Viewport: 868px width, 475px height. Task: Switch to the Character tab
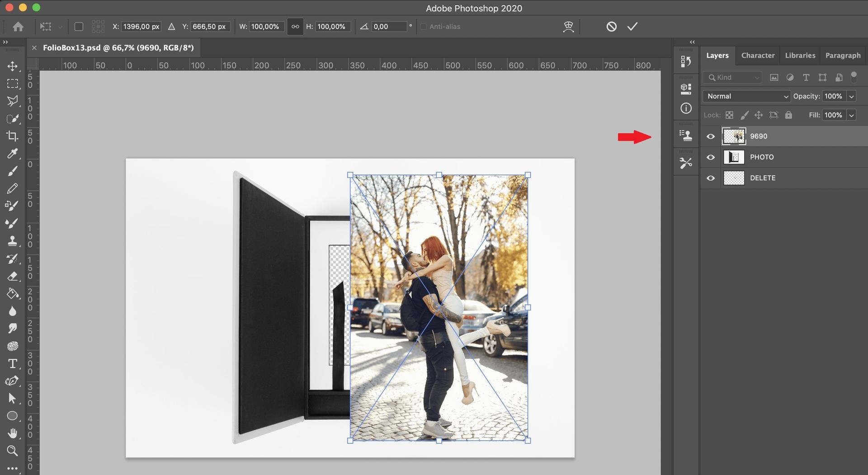click(x=758, y=55)
